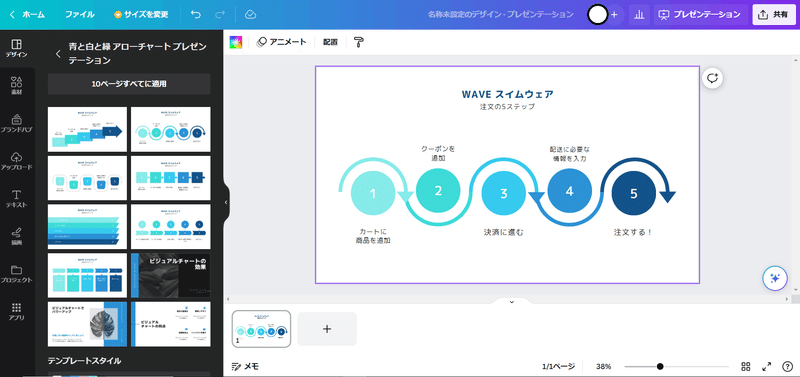
Task: Select the ビジュアルチャートの効果 dark template
Action: click(170, 275)
